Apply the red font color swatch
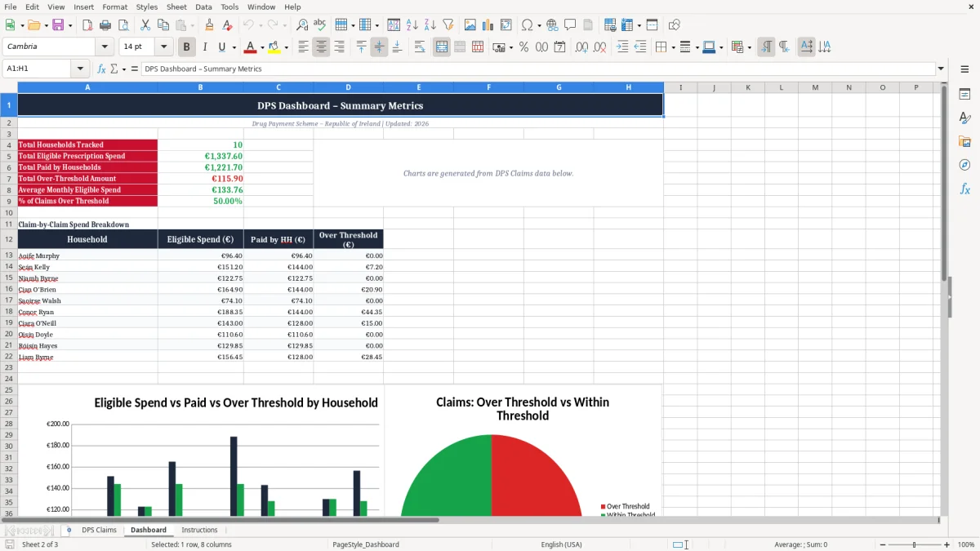Viewport: 980px width, 551px height. point(250,47)
